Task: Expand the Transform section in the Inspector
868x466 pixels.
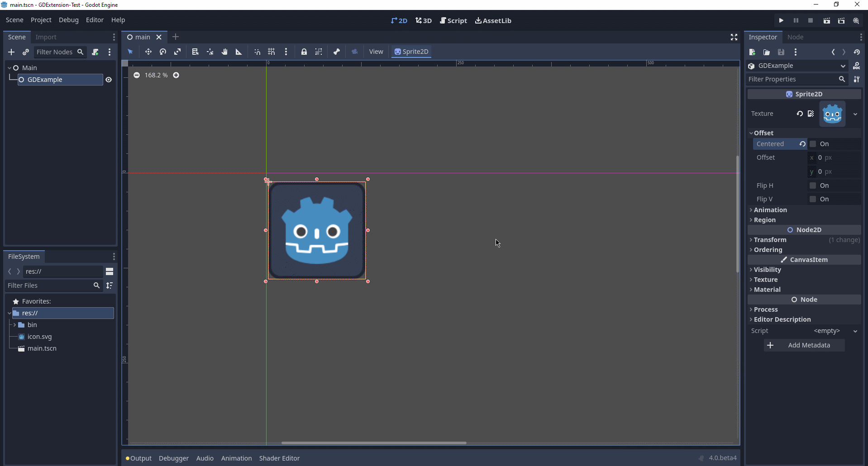Action: tap(771, 240)
